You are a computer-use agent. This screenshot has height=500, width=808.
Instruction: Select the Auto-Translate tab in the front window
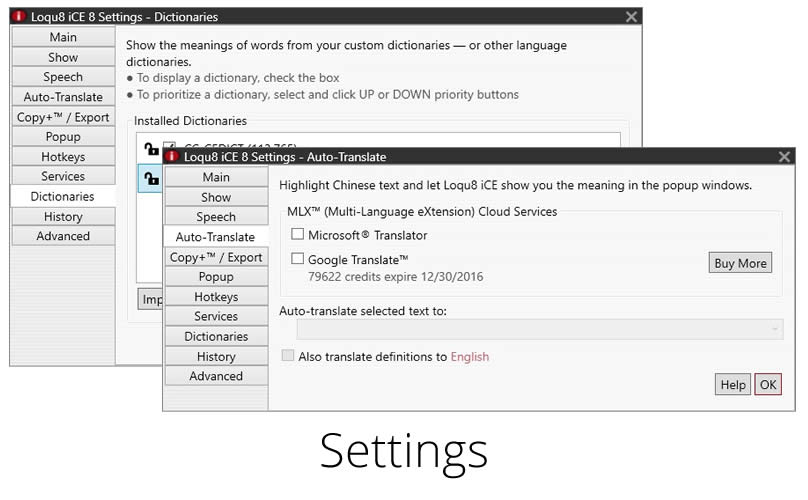click(x=216, y=237)
